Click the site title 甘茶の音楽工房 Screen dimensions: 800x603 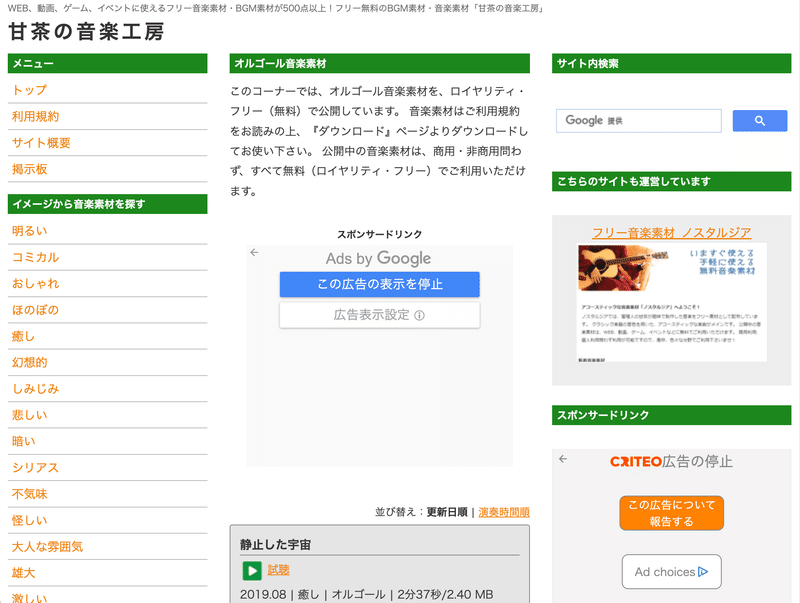point(86,32)
